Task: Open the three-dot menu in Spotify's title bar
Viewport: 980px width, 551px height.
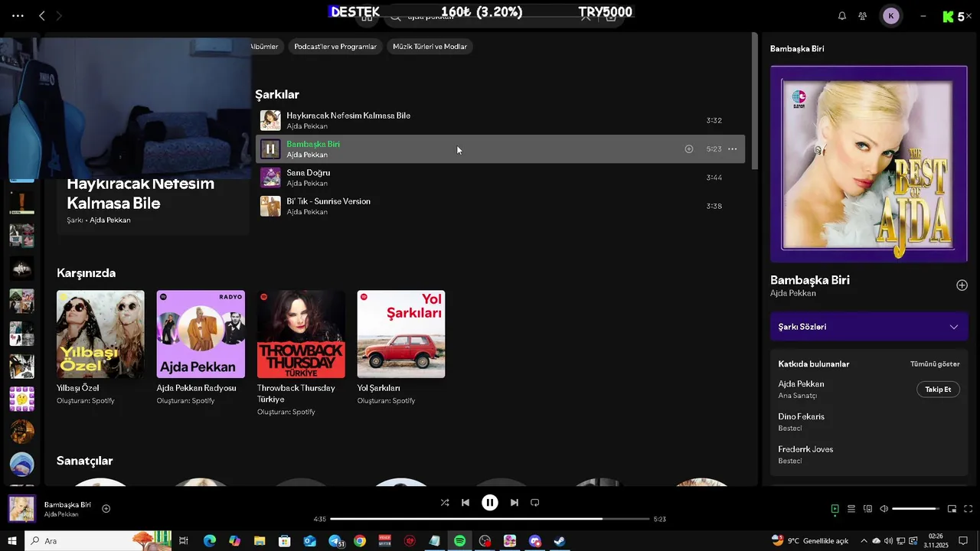Action: (18, 15)
